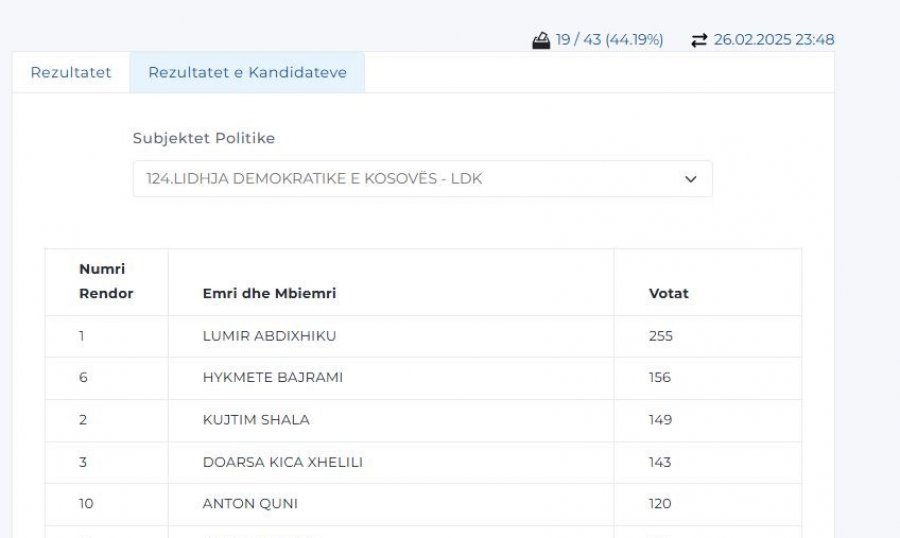Select the LUMIR ABDIXHIKU row

tap(423, 336)
